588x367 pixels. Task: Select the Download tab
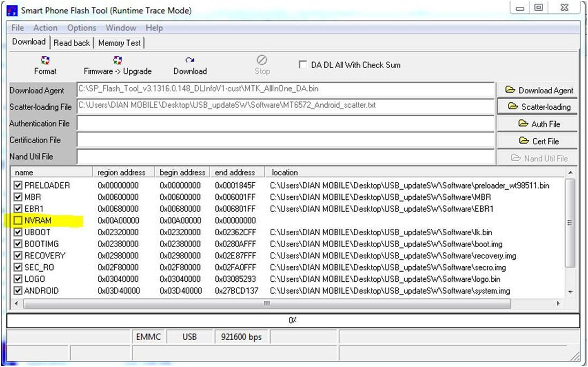(x=29, y=42)
